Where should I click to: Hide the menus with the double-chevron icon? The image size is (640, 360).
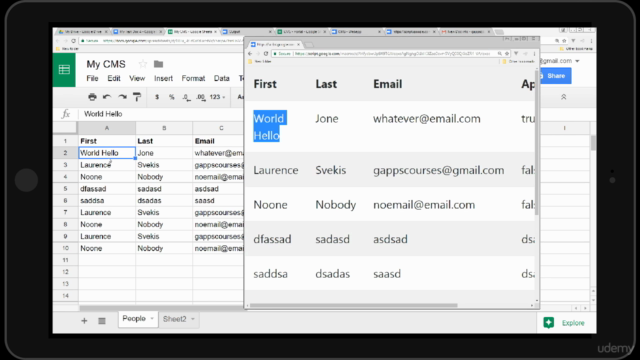pyautogui.click(x=564, y=97)
